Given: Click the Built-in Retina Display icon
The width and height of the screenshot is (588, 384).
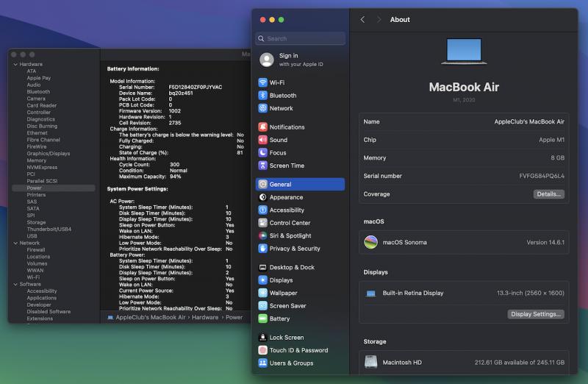Looking at the screenshot, I should pyautogui.click(x=371, y=294).
